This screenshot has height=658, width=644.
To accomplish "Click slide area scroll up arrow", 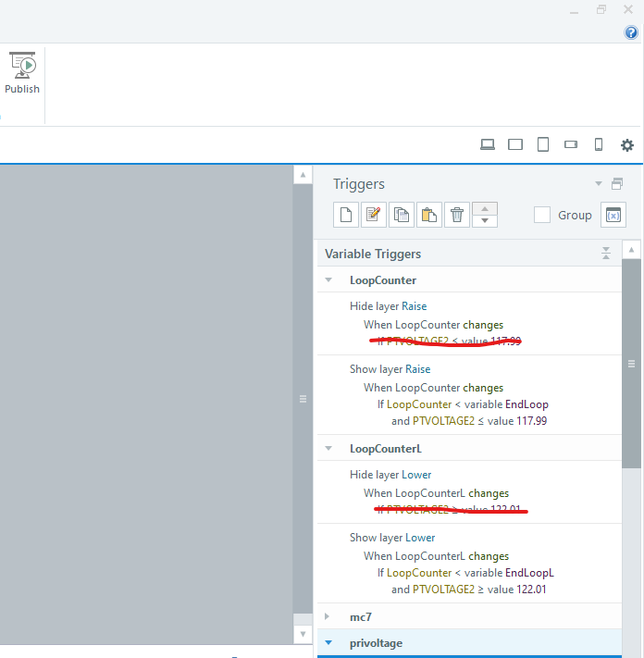I will [x=303, y=175].
